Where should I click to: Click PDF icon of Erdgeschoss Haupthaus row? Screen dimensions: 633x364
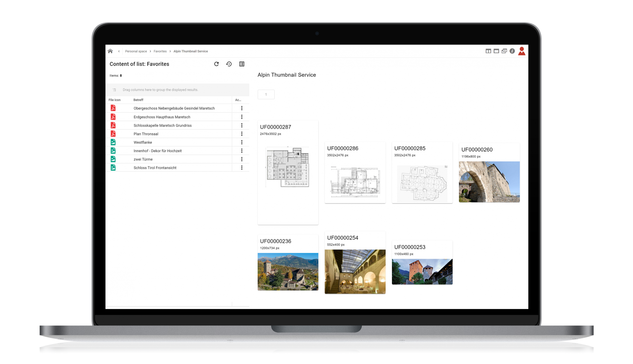[x=113, y=117]
